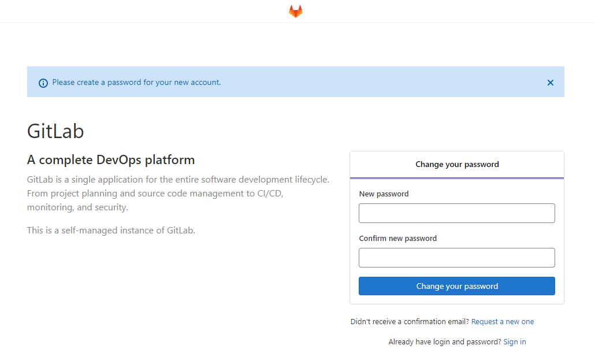The image size is (595, 364).
Task: Click the blue Change your password button
Action: [x=456, y=286]
